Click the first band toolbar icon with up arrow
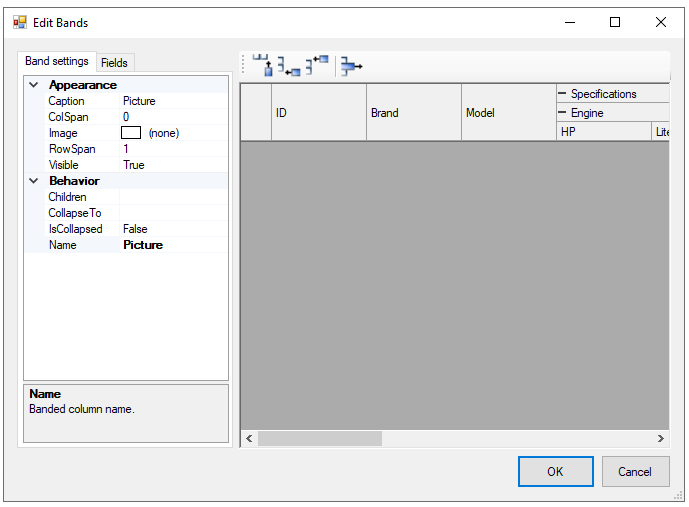Screen dimensions: 689x507 coord(263,66)
